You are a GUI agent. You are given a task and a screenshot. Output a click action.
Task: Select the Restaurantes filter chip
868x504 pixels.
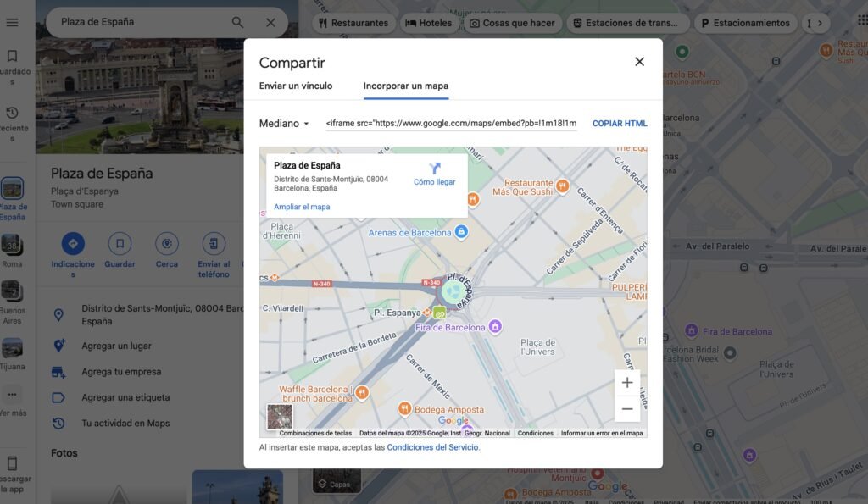[x=353, y=23]
